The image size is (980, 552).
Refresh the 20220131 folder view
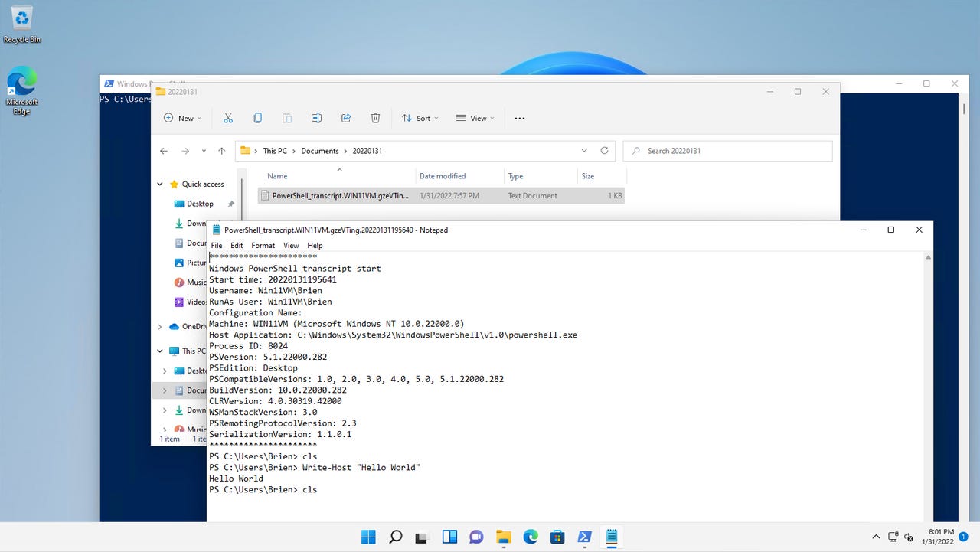point(604,151)
